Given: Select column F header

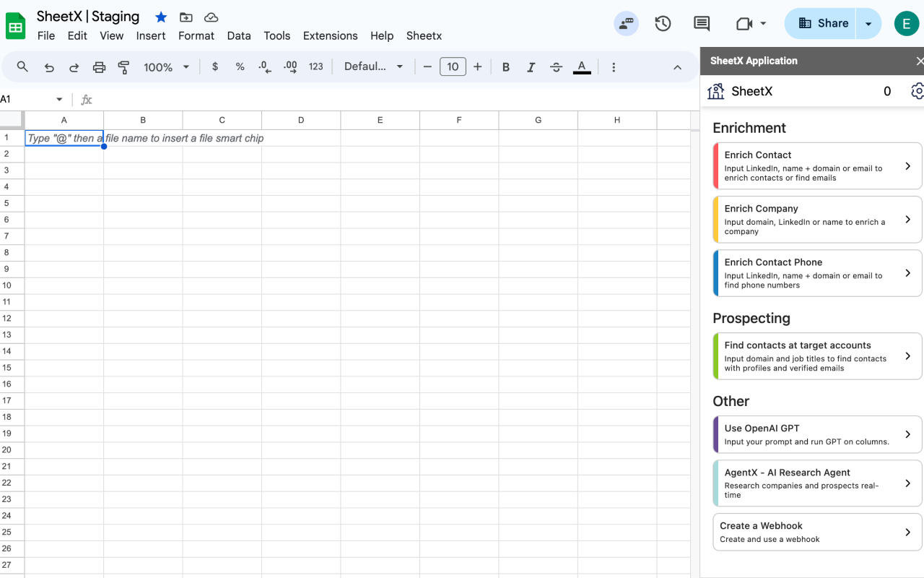Looking at the screenshot, I should (459, 120).
